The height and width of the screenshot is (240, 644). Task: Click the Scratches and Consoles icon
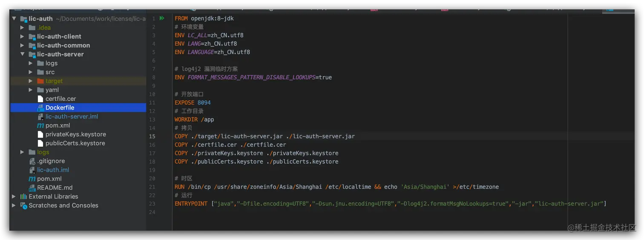click(x=23, y=205)
